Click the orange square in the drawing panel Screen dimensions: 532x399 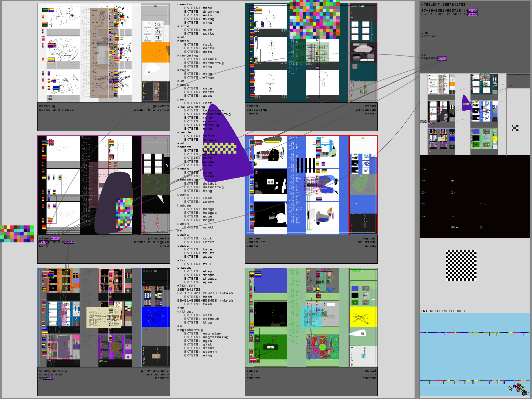(x=156, y=52)
